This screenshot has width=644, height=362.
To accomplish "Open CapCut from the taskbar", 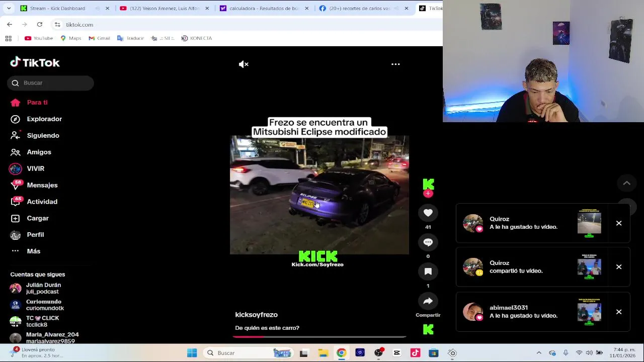I will (397, 353).
